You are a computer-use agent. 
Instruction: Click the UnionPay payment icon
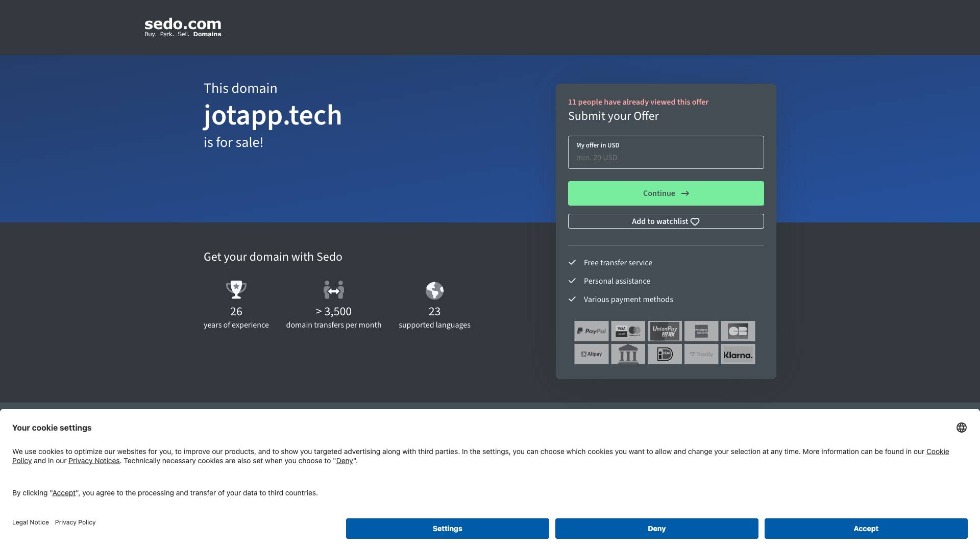coord(665,331)
